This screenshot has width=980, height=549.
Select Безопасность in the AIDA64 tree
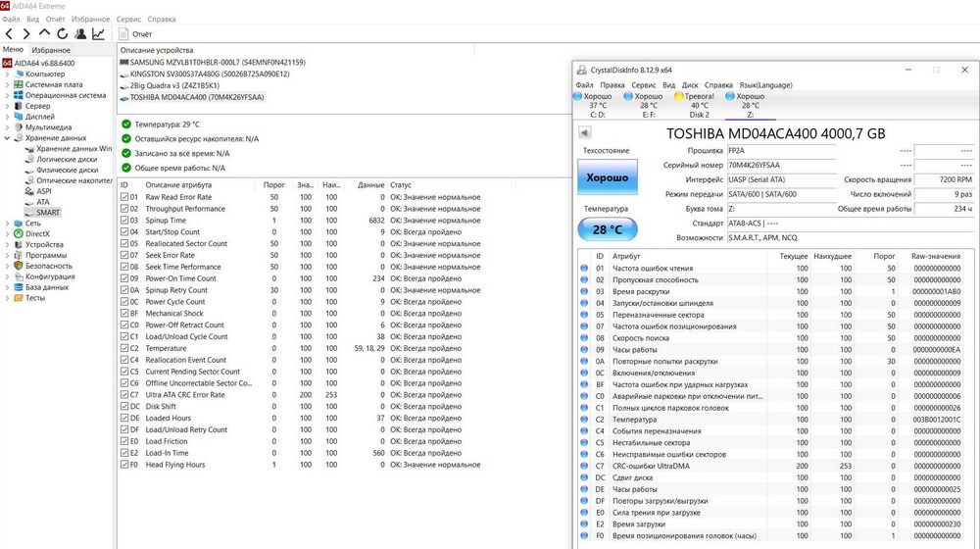click(x=49, y=266)
